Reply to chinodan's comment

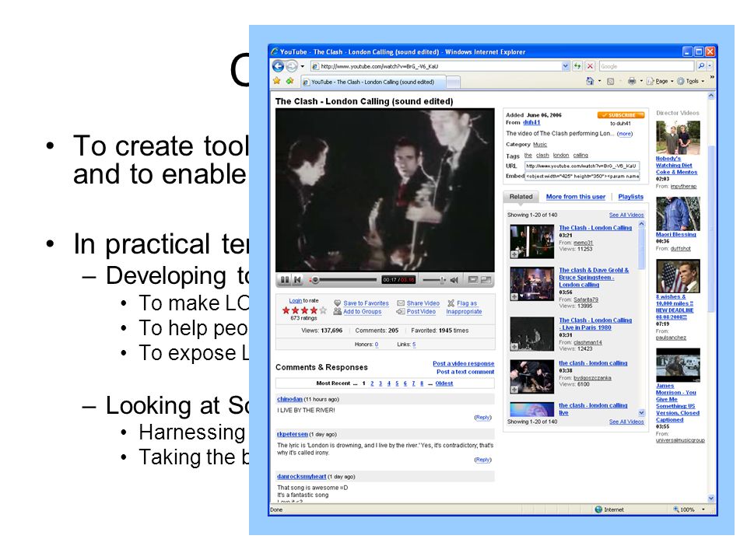tap(482, 418)
